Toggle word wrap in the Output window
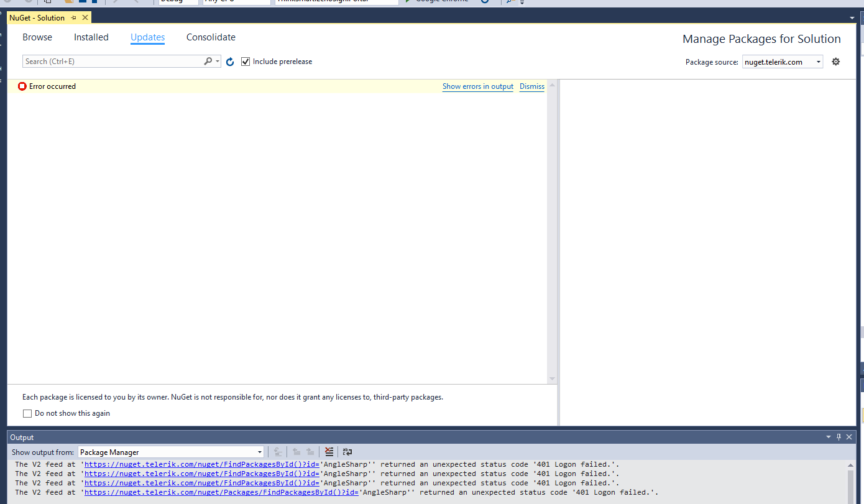Screen dimensions: 864x504 pyautogui.click(x=347, y=452)
